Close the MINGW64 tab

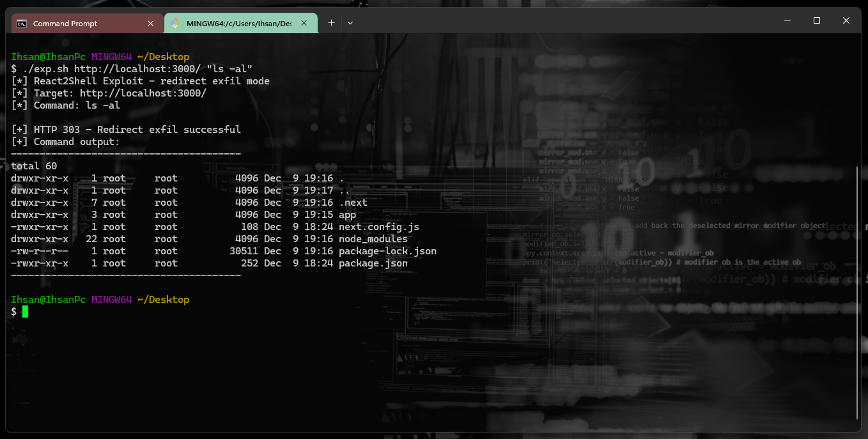(x=305, y=24)
